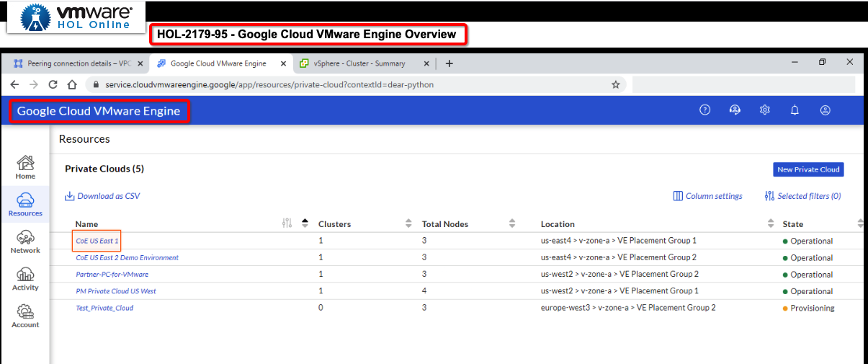This screenshot has height=364, width=868.
Task: Go forward with the browser forward arrow
Action: 34,84
